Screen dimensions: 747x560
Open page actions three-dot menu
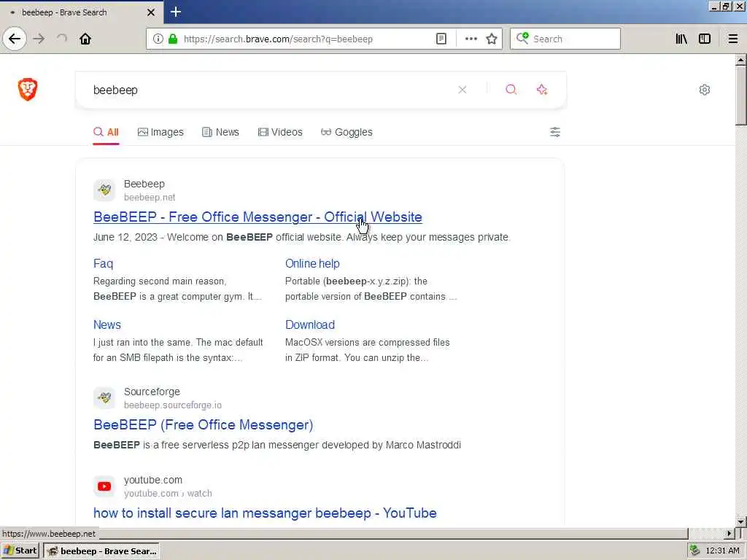pyautogui.click(x=471, y=39)
